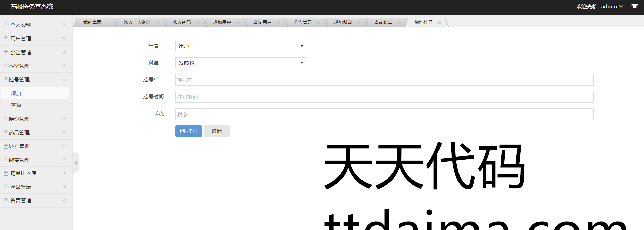Collapse the sidebar using the arrow handle
This screenshot has height=230, width=644.
pos(76,163)
